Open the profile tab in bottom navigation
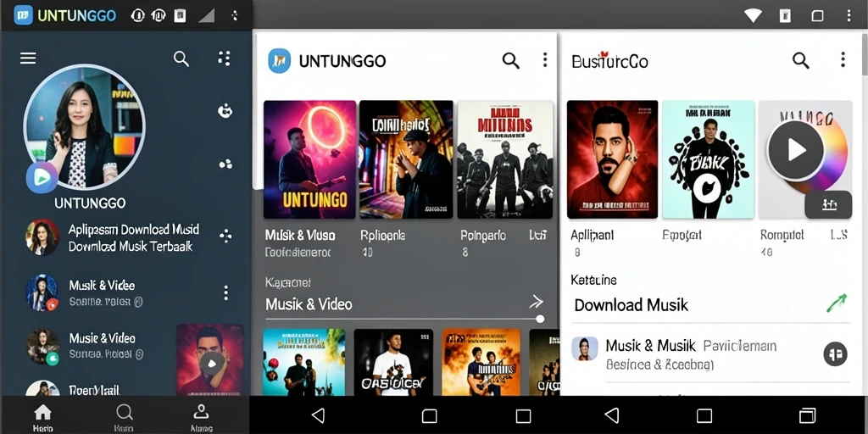Screen dimensions: 868x434 (201, 417)
